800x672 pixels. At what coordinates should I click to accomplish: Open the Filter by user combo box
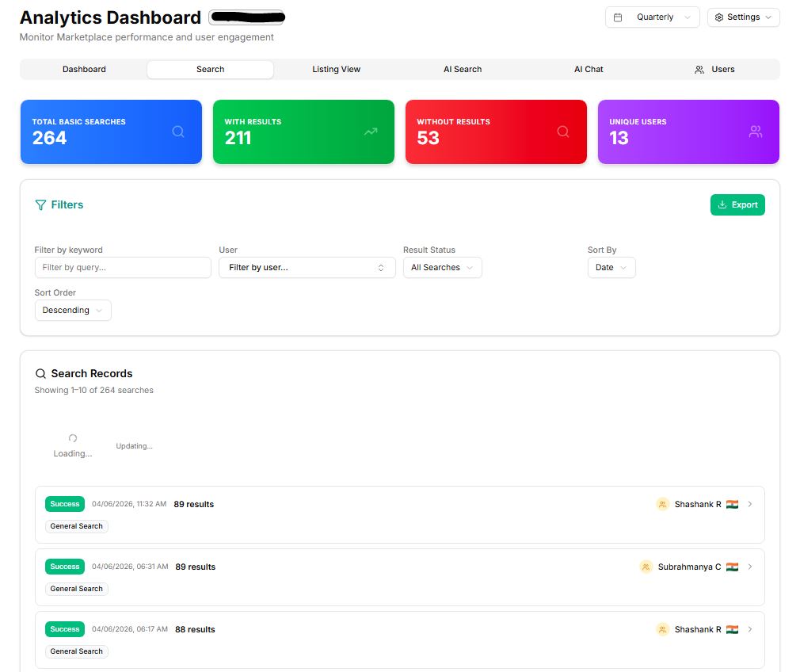click(307, 268)
